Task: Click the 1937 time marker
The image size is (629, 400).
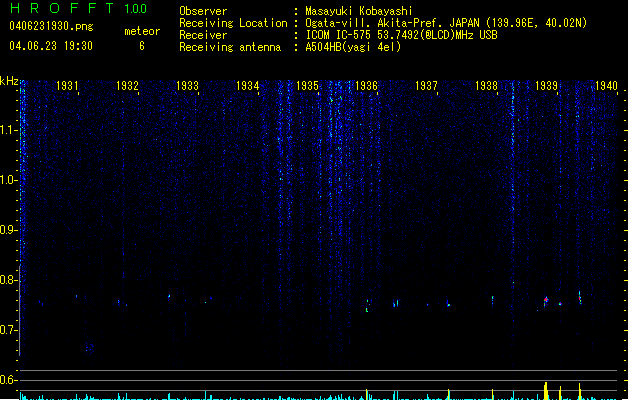Action: tap(426, 85)
